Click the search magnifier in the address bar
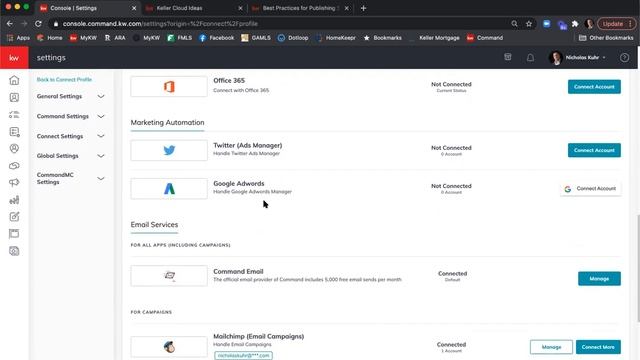The height and width of the screenshot is (360, 640). (x=514, y=24)
